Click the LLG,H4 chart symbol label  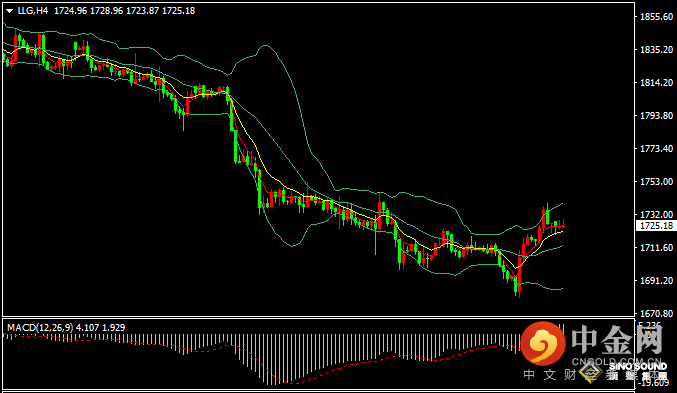coord(33,11)
